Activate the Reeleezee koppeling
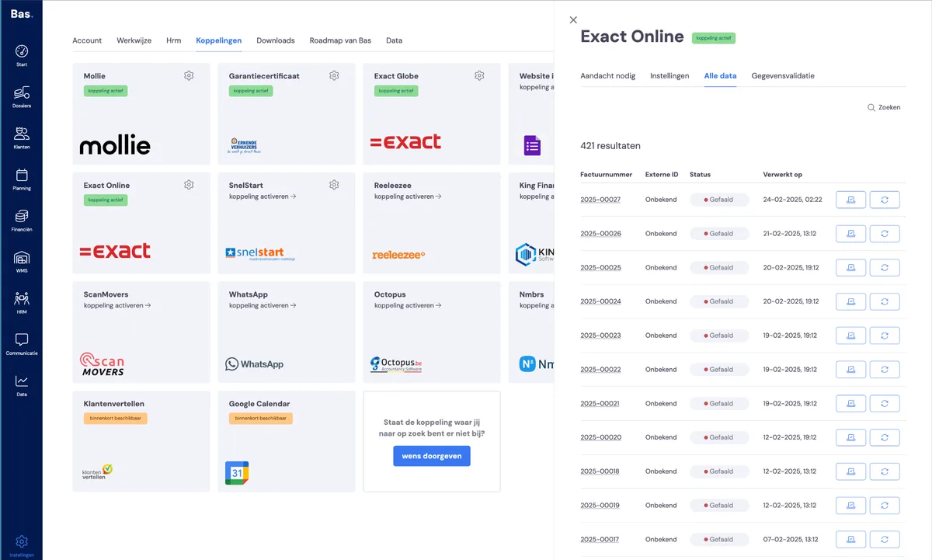Viewport: 932px width, 560px height. (408, 197)
